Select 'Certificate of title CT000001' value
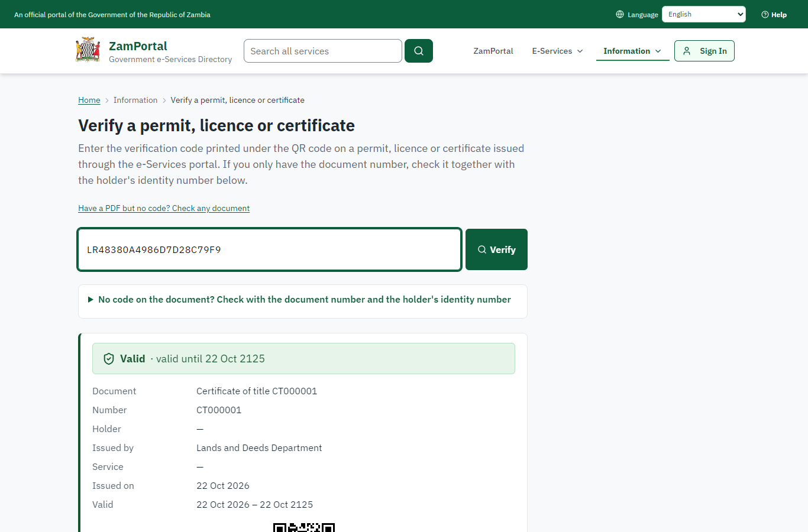 point(257,391)
